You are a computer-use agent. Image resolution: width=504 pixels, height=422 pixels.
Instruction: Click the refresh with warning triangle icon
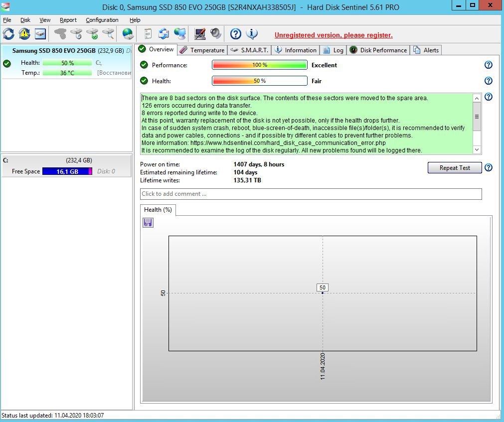click(24, 34)
